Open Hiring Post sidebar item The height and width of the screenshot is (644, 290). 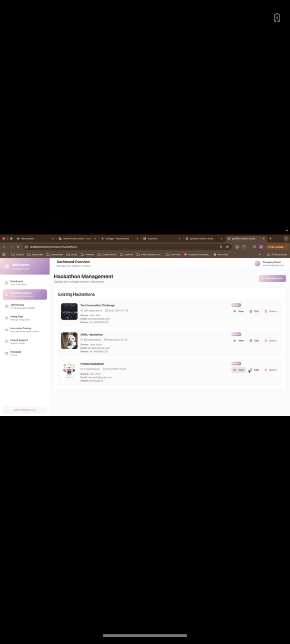click(17, 318)
